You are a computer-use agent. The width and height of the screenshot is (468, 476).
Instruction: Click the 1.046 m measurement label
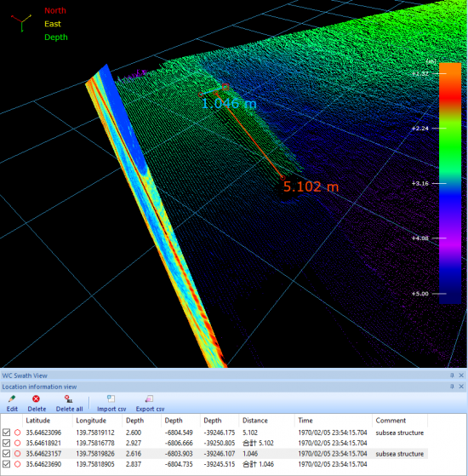[x=229, y=104]
